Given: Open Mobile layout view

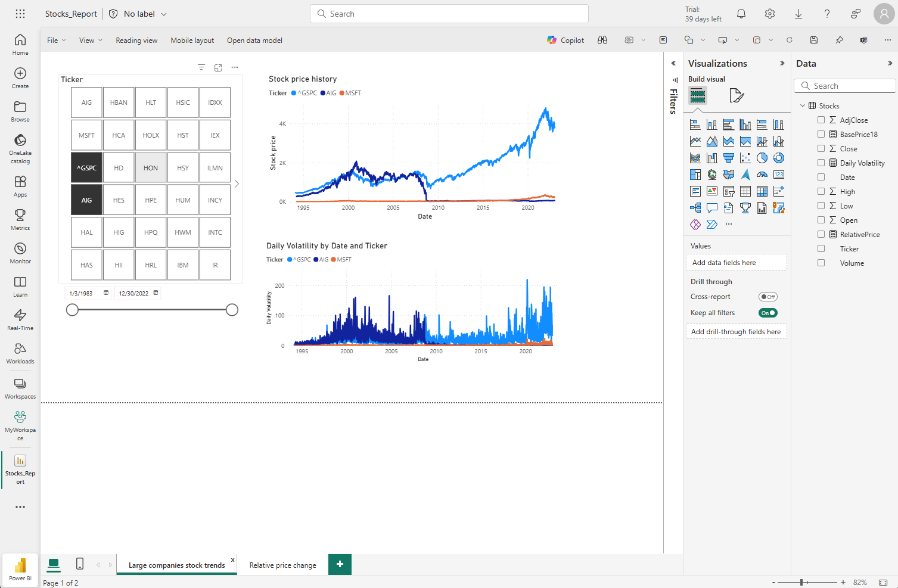Looking at the screenshot, I should pyautogui.click(x=192, y=41).
